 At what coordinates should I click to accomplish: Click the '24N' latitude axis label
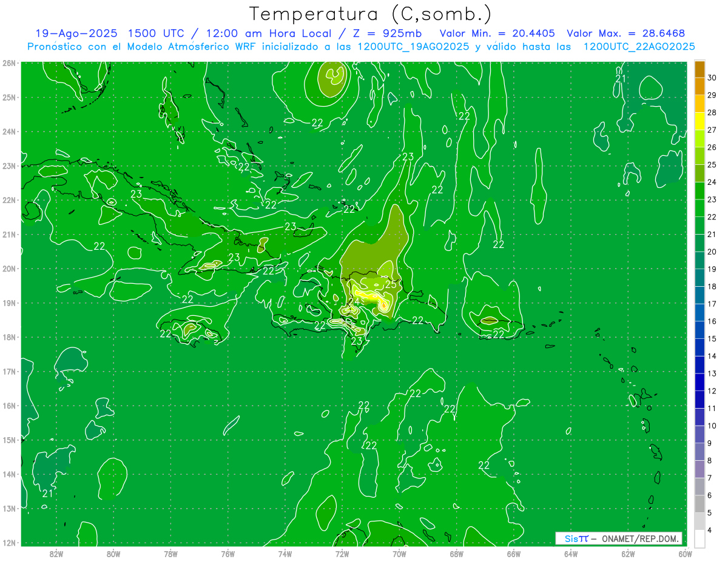(x=9, y=132)
